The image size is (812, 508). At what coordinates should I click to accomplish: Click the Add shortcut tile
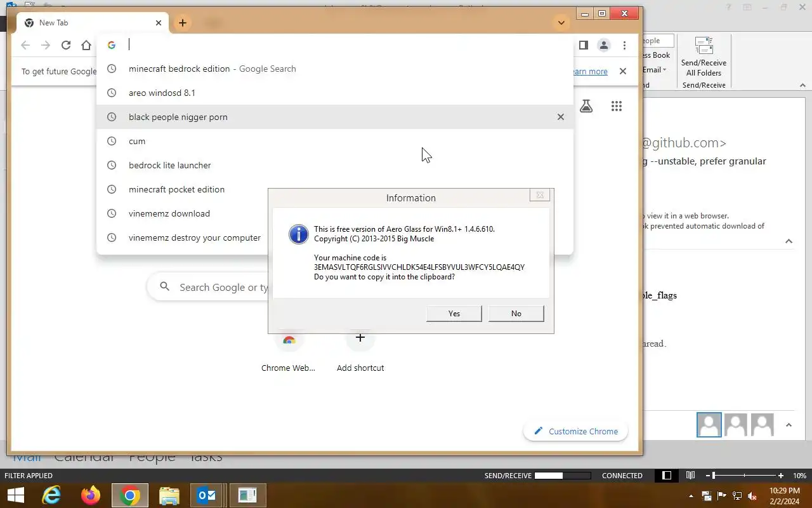(x=360, y=351)
